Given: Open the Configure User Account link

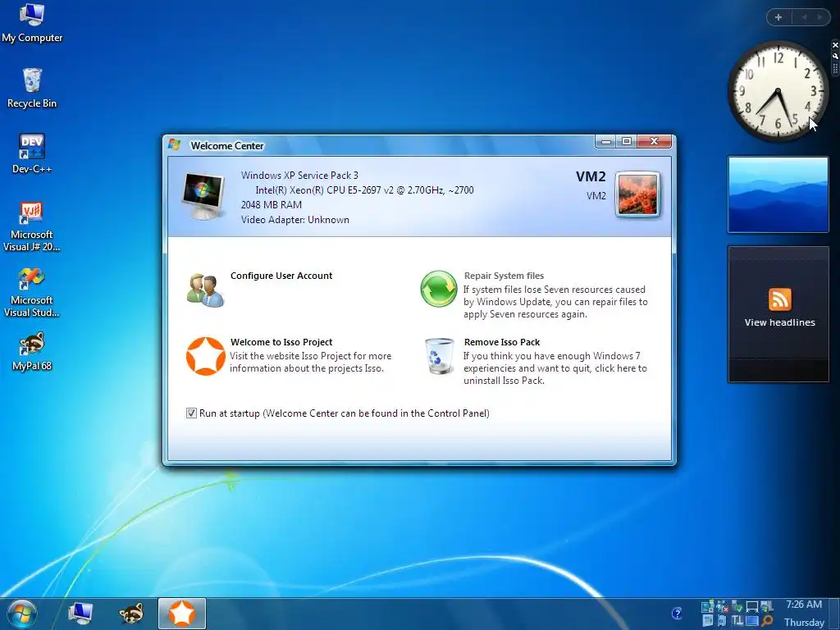Looking at the screenshot, I should click(x=281, y=276).
